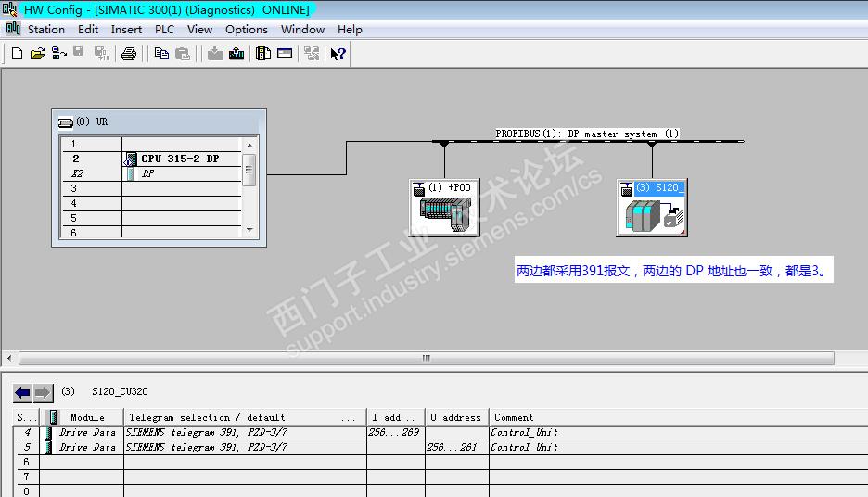Click SIEMENS telegram 391 cell in slot 4
Viewport: 868px width, 497px height.
coord(245,432)
